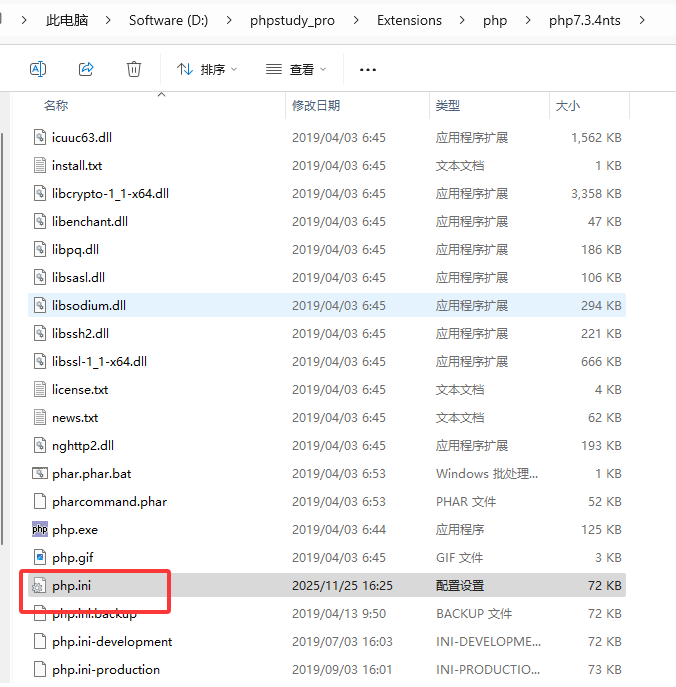Select the file name libssl-1_1-x64.dll

click(x=99, y=362)
